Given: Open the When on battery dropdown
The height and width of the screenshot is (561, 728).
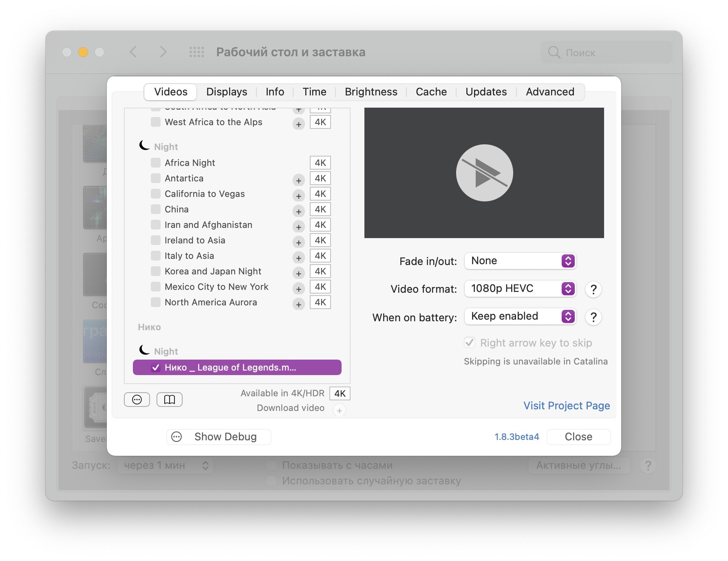Looking at the screenshot, I should pos(520,316).
